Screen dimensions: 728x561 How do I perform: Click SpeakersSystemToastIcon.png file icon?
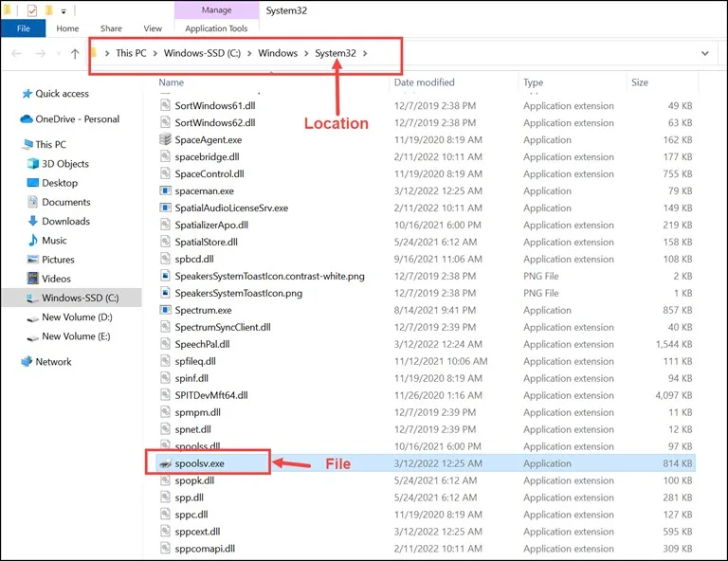[x=165, y=293]
